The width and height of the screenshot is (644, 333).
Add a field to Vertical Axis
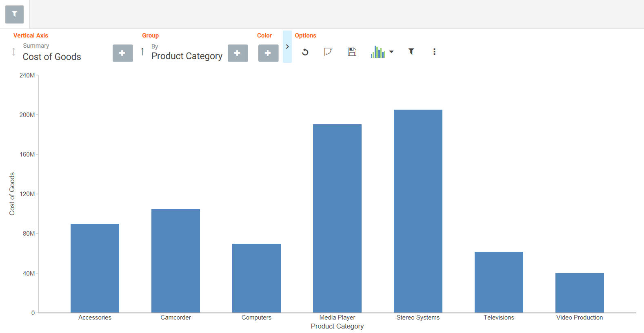coord(123,53)
